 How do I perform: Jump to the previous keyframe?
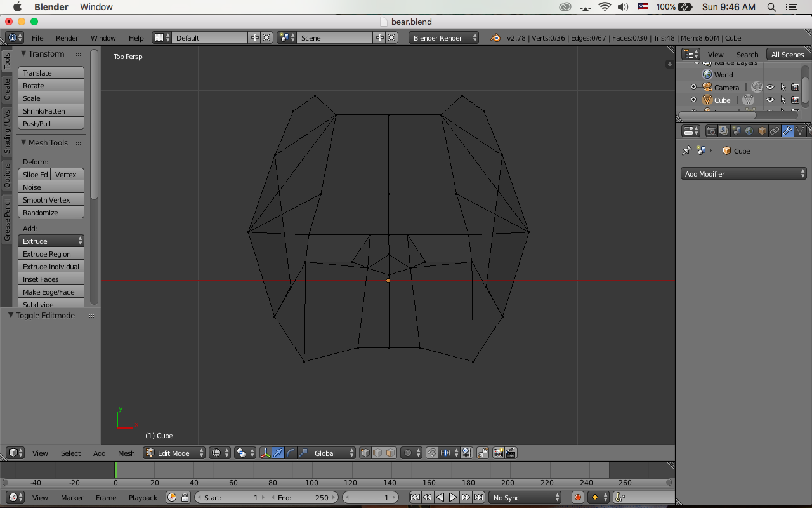[428, 497]
